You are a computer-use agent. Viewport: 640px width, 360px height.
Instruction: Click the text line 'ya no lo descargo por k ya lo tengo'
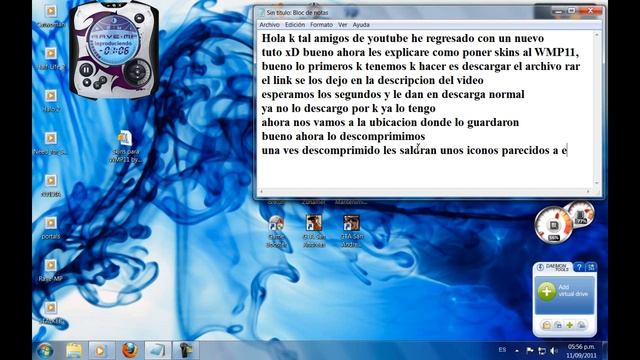[x=349, y=108]
